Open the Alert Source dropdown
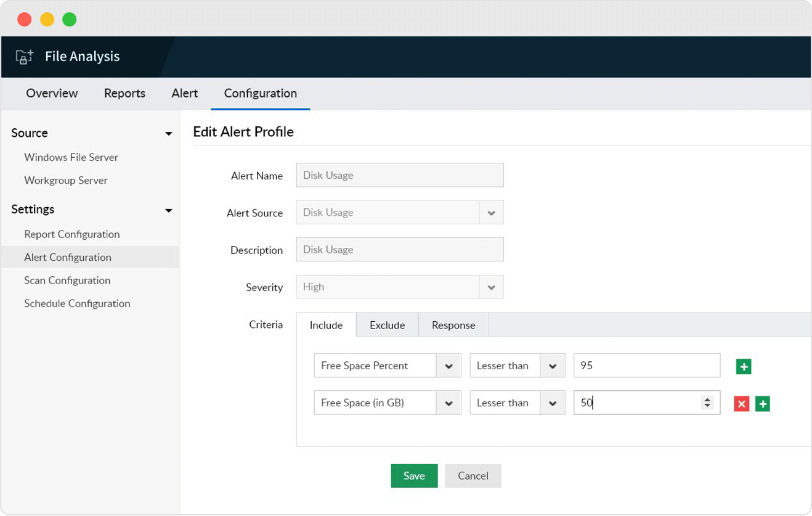 tap(491, 212)
